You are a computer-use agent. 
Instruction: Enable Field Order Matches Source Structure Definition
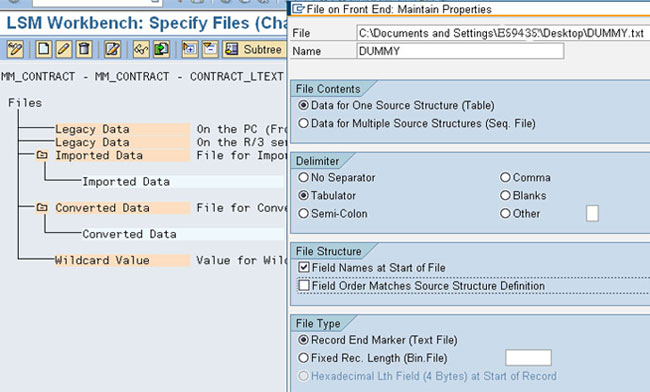tap(304, 286)
